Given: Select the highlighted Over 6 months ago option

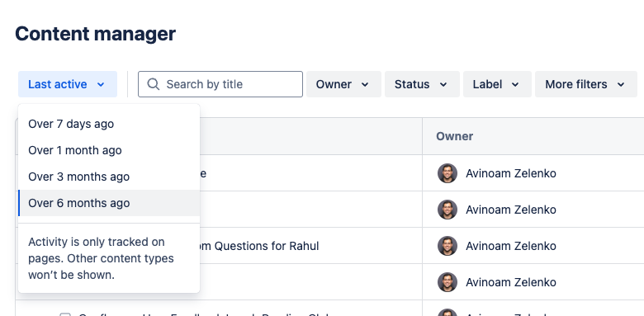Looking at the screenshot, I should 109,203.
